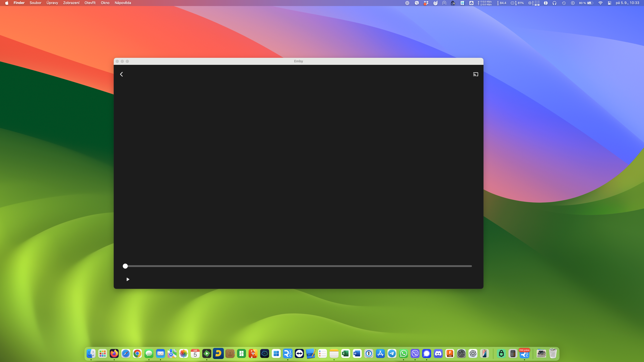Open Discord from the Dock
This screenshot has height=362, width=644.
438,353
